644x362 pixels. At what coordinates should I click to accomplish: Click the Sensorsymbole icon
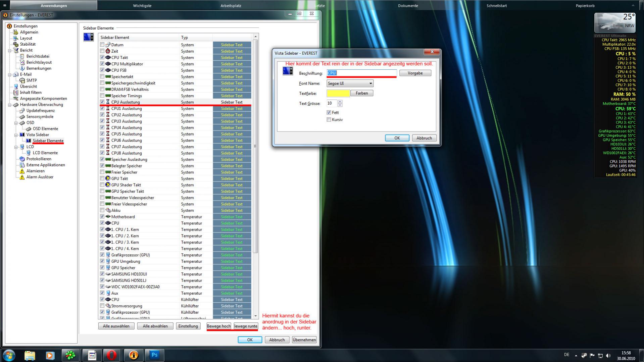coord(22,117)
